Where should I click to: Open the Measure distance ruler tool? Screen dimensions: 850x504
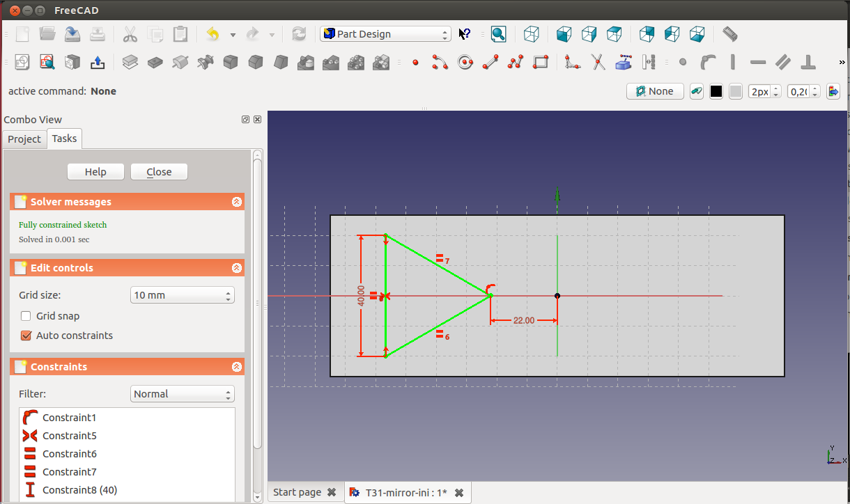click(x=729, y=33)
